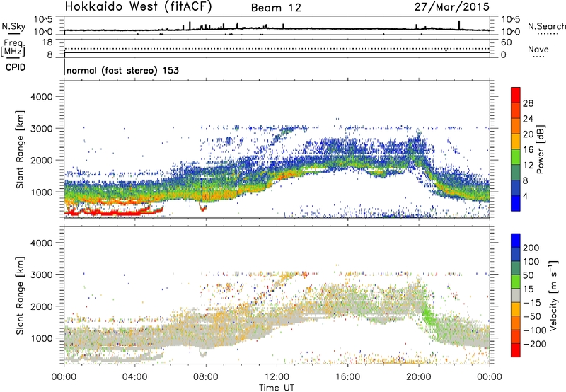Click the 'normal (fast stereo) 153' text
The image size is (566, 392).
[122, 70]
